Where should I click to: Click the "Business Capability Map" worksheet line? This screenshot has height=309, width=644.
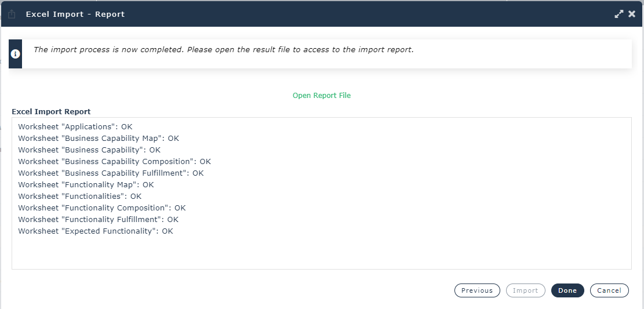99,139
